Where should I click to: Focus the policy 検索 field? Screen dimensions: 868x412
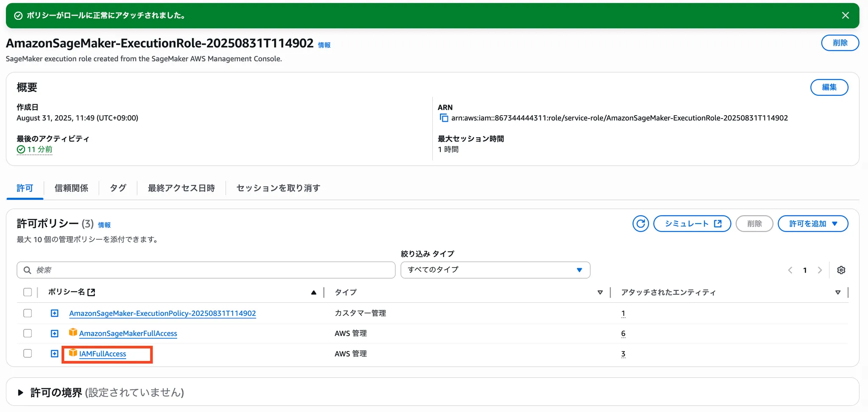point(206,270)
